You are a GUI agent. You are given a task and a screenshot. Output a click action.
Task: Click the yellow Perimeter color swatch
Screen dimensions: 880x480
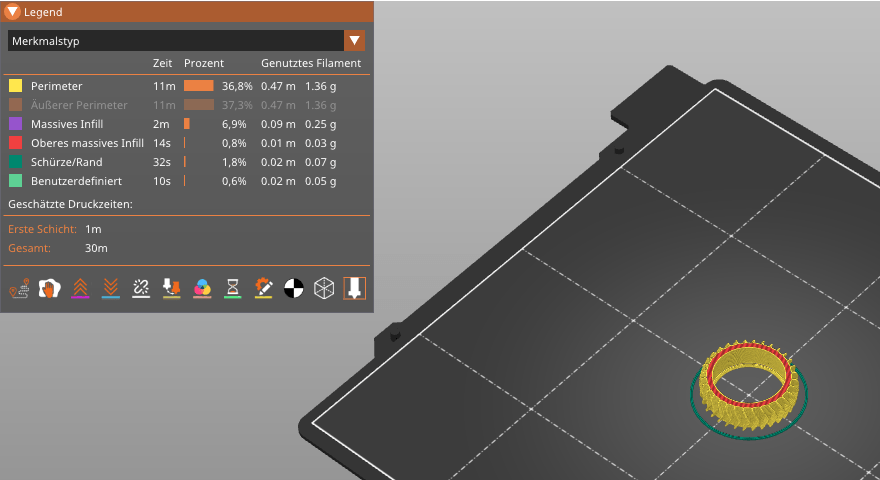pos(15,86)
